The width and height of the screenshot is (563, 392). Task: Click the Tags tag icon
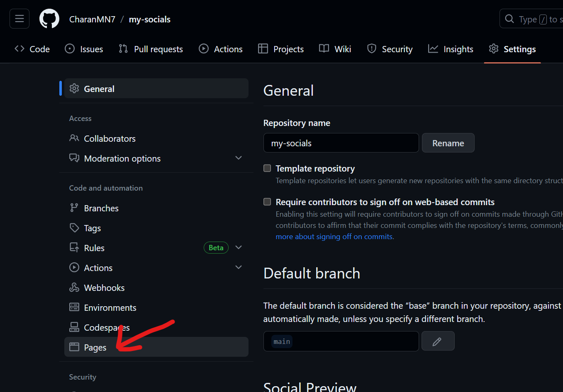pos(74,227)
